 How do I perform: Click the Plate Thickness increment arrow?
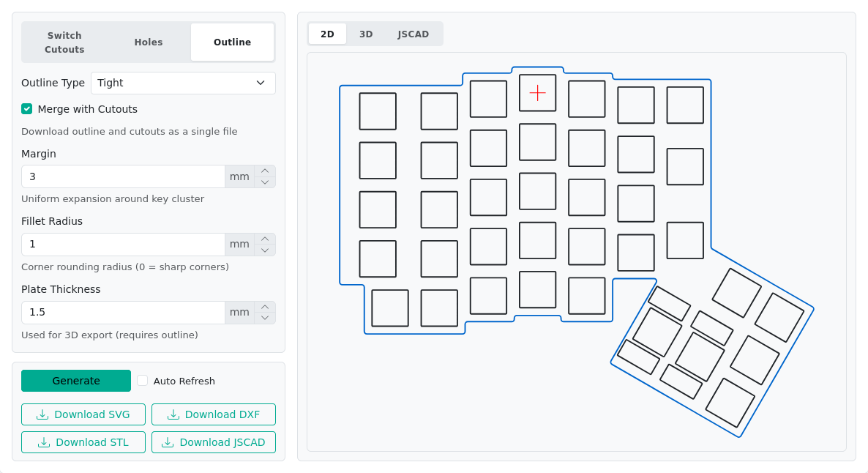265,308
